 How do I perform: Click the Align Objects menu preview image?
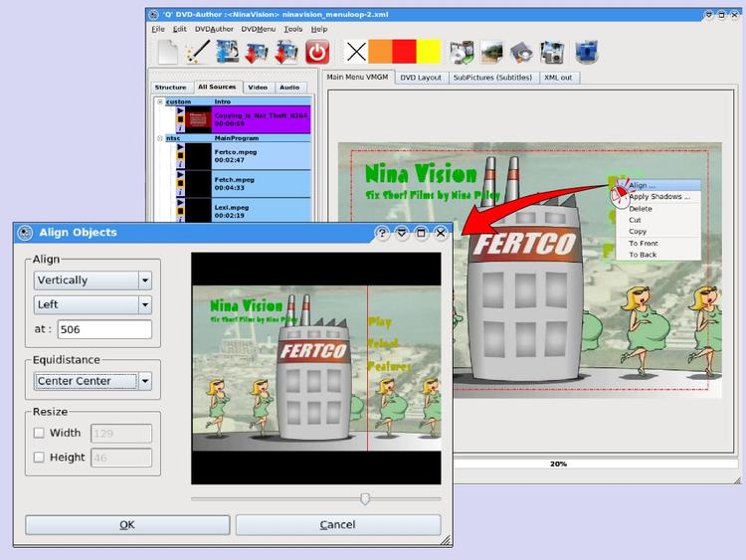[316, 368]
